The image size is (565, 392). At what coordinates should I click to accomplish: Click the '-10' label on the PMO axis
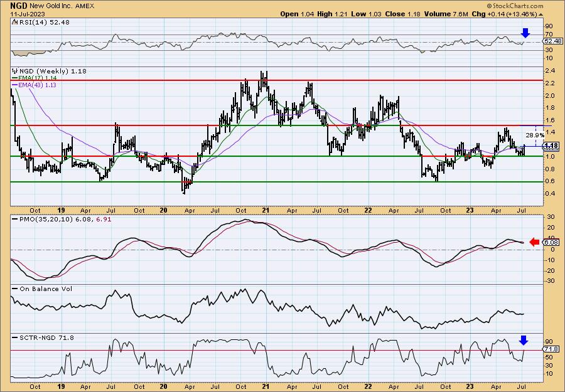[549, 260]
